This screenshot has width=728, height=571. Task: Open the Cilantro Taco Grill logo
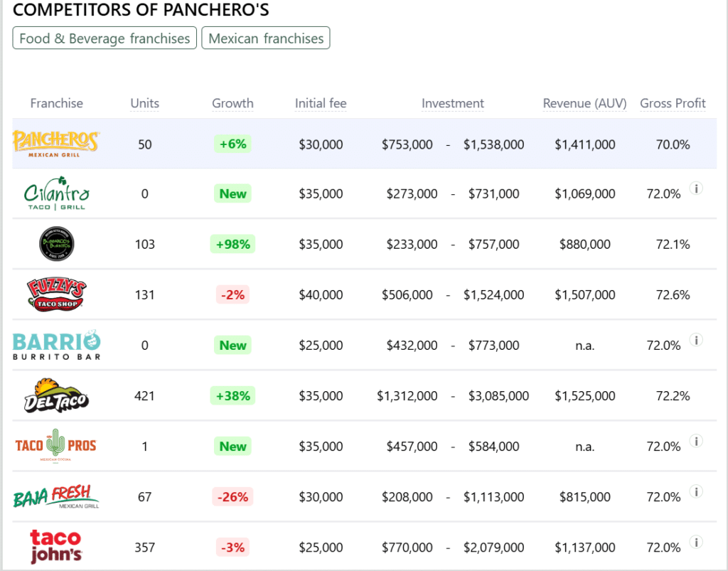click(x=57, y=193)
